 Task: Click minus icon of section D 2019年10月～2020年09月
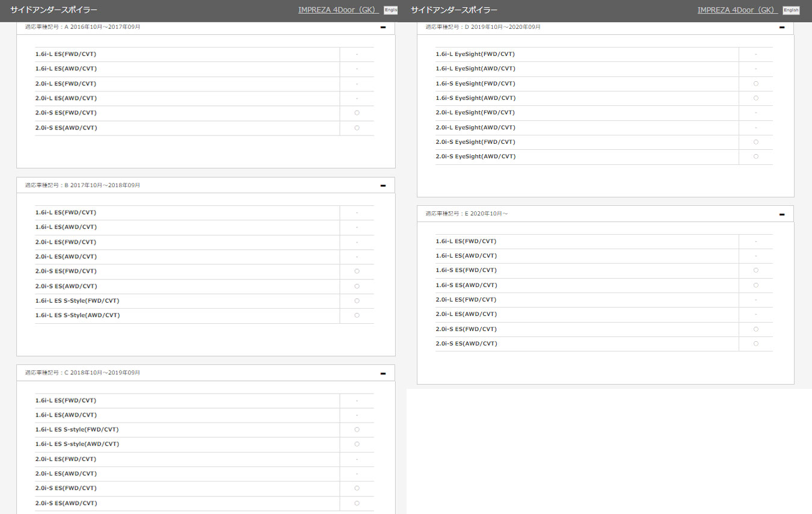781,27
